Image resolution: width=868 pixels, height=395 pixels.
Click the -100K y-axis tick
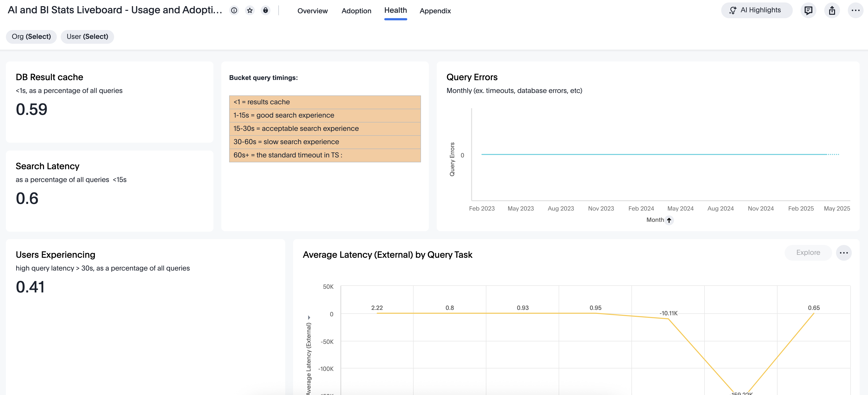click(326, 369)
